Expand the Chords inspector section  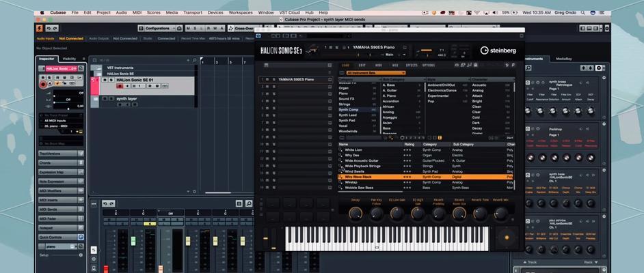point(61,162)
